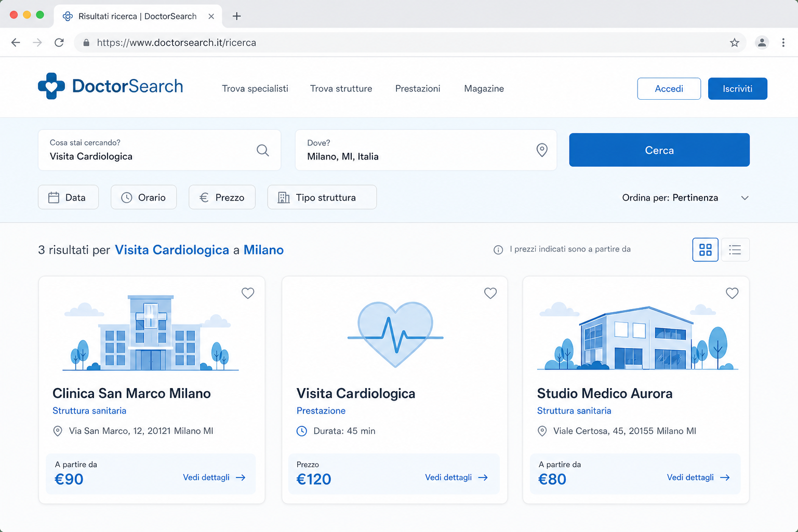Favorite Studio Medico Aurora with heart
Image resolution: width=798 pixels, height=532 pixels.
(732, 293)
